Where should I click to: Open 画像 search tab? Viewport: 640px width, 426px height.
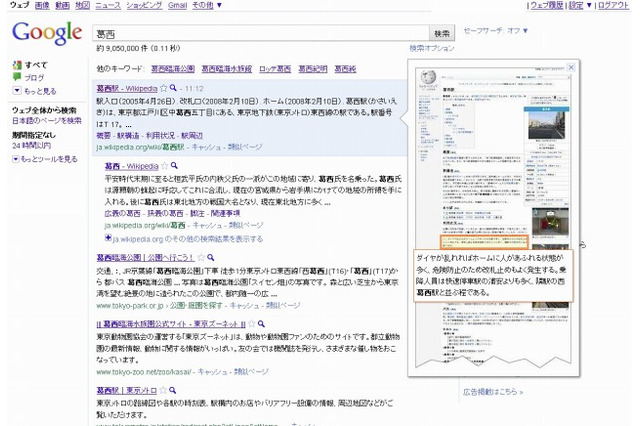tap(42, 5)
